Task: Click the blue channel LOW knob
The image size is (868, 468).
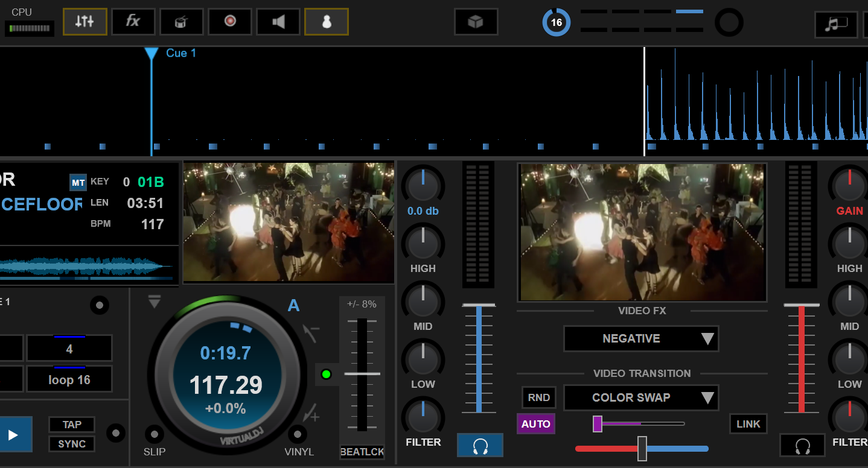Action: (x=423, y=358)
